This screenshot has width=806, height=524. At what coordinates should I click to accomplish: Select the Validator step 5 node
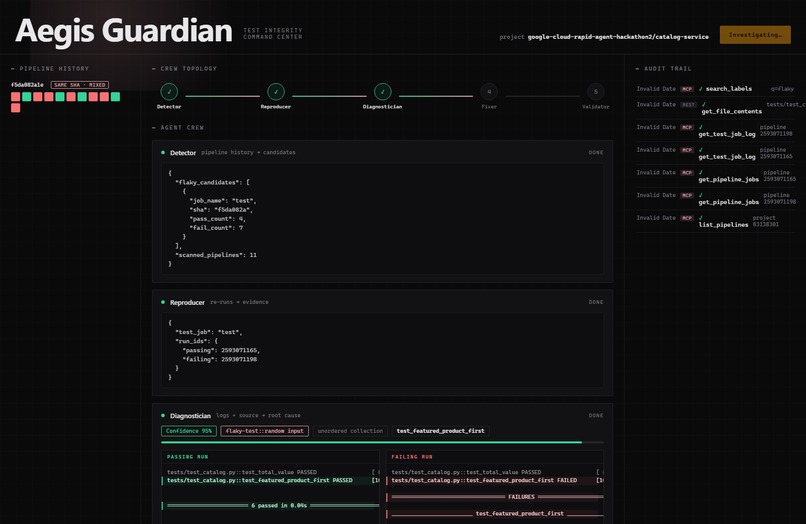[x=596, y=92]
